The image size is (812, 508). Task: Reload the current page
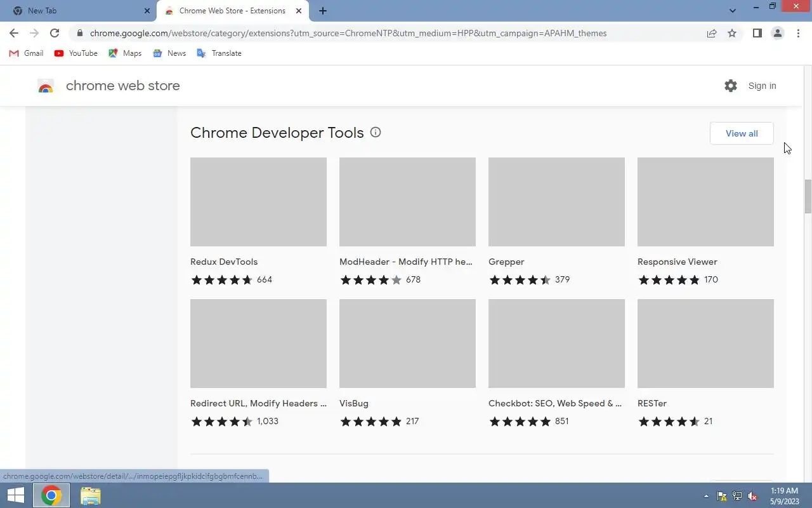(x=55, y=33)
